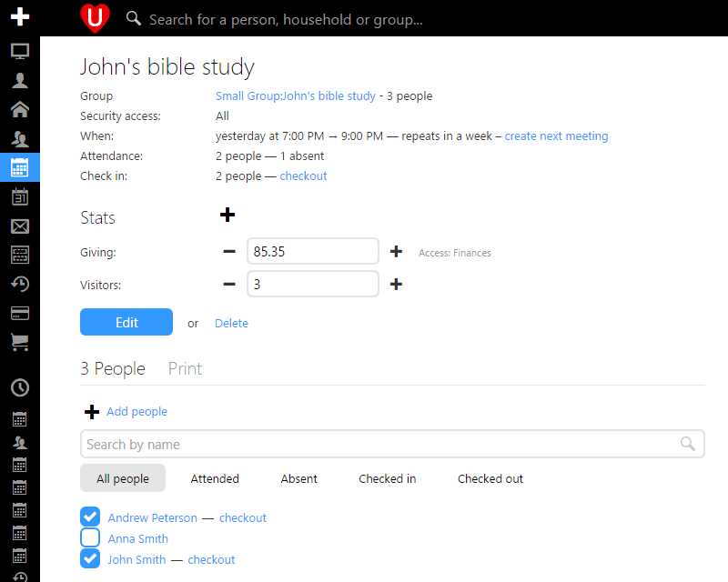
Task: Click the white plus icon in sidebar
Action: point(19,17)
